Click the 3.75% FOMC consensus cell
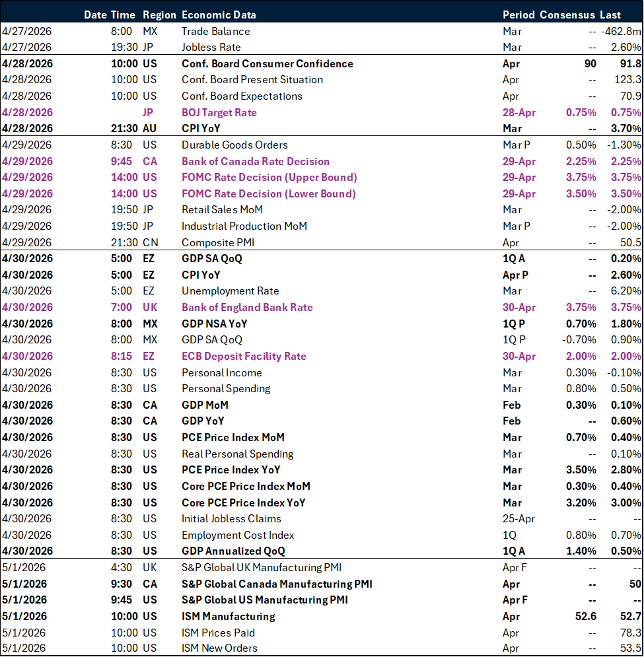 (x=580, y=177)
